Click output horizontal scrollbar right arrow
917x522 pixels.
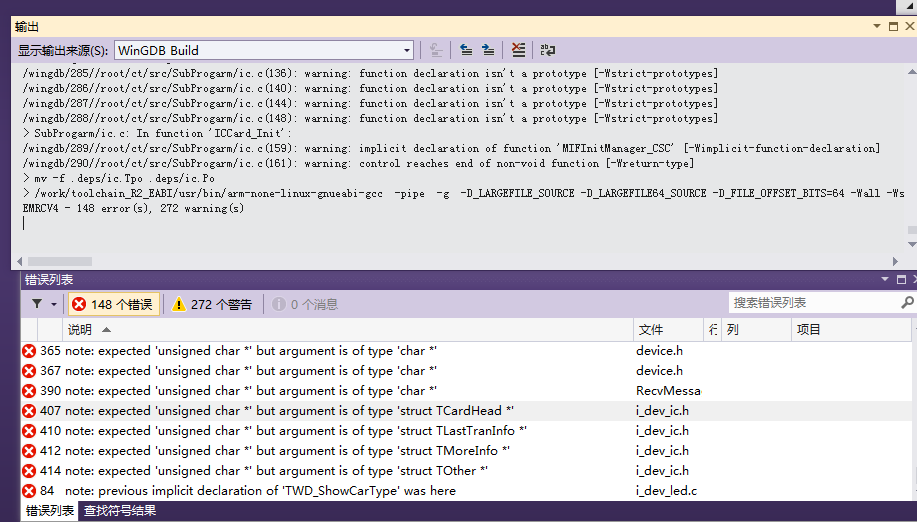(x=895, y=261)
